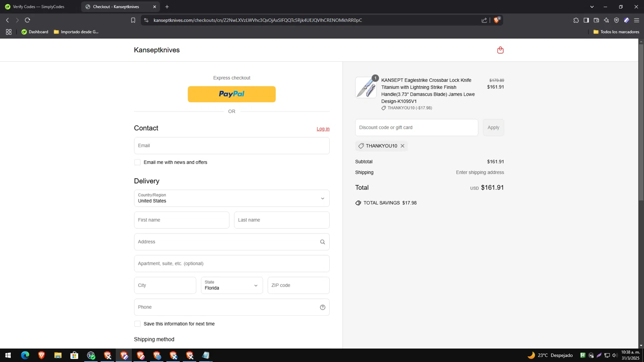Viewport: 644px width, 362px height.
Task: Click into the Address field
Action: pyautogui.click(x=232, y=242)
